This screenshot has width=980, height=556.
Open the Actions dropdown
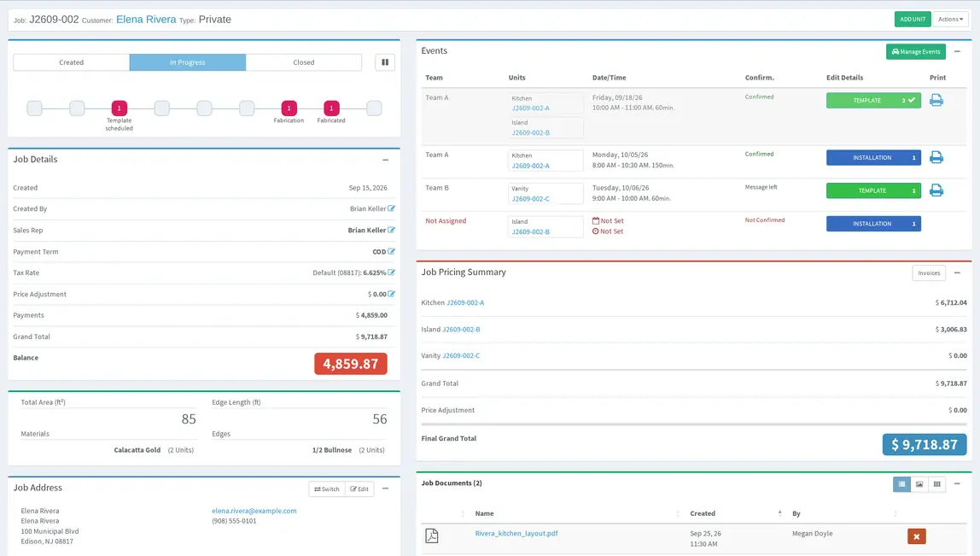click(951, 20)
